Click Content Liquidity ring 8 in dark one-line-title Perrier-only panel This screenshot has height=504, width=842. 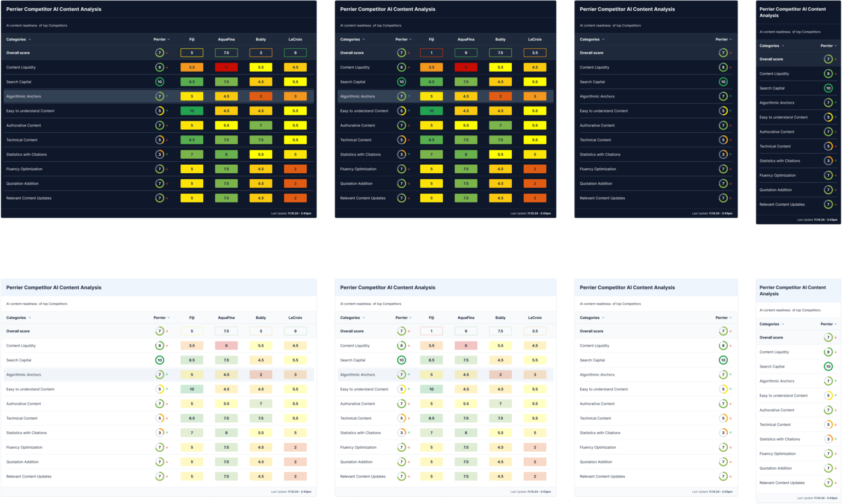pyautogui.click(x=723, y=67)
